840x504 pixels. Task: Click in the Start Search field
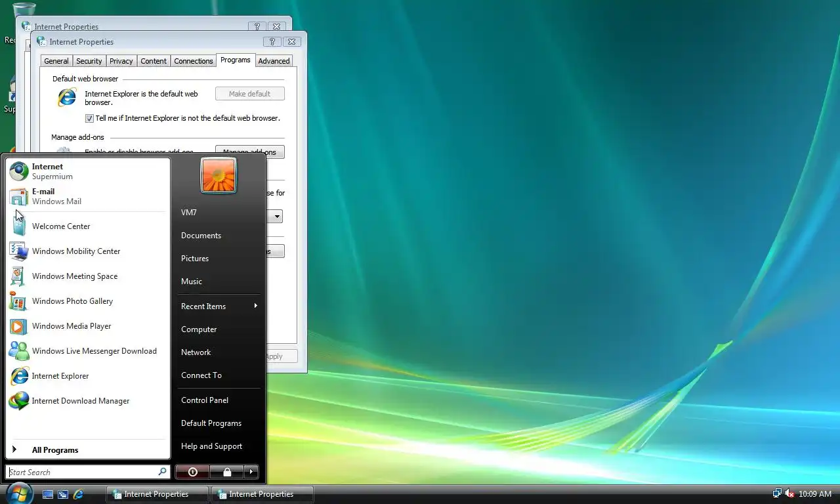(x=82, y=472)
